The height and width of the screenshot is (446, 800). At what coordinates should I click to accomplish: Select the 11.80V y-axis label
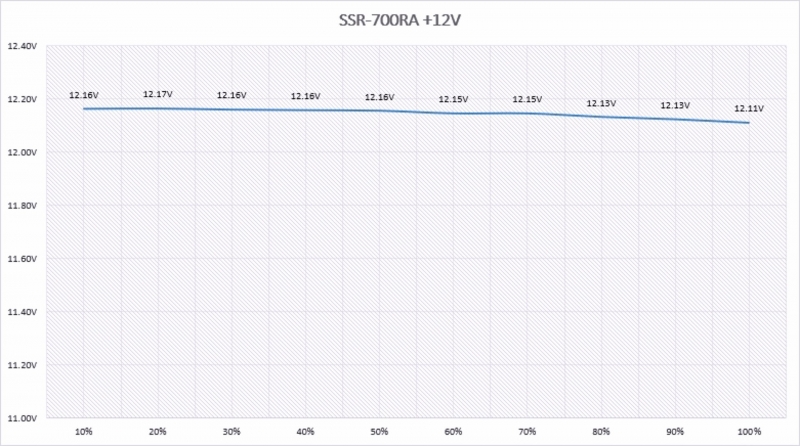click(22, 206)
